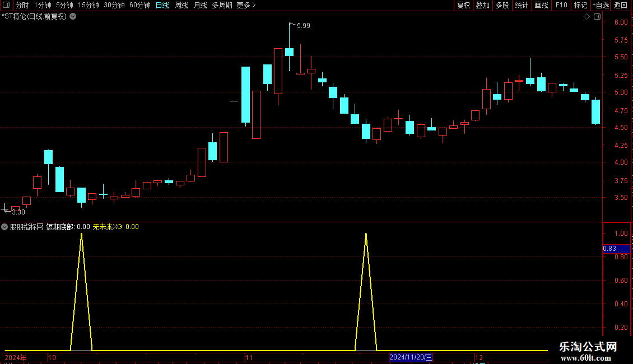Click the 短期底部: 0.00 indicator value

click(x=68, y=227)
